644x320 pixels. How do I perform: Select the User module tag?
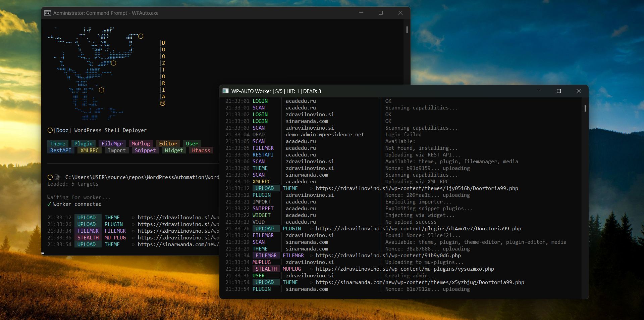click(x=192, y=143)
